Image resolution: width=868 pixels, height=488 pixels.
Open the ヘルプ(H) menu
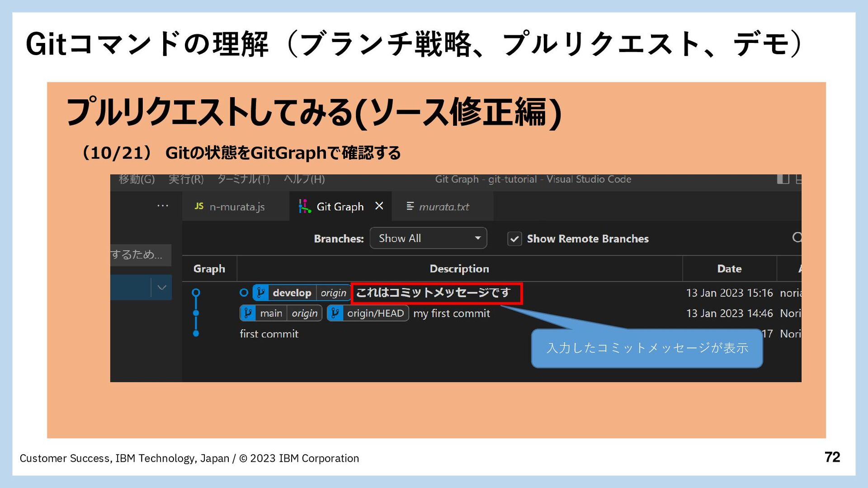tap(304, 179)
